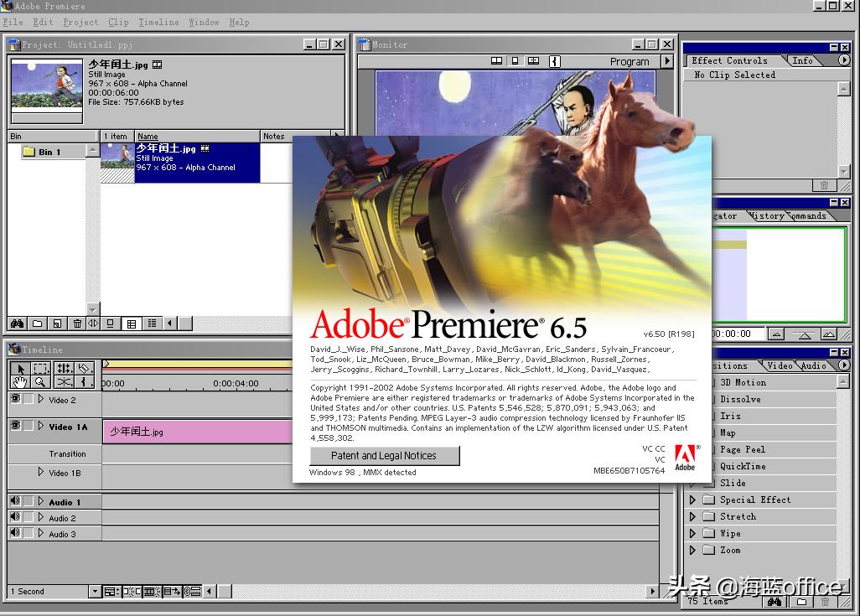Open the Monitor window flyout menu arrow
Image resolution: width=860 pixels, height=616 pixels.
667,61
